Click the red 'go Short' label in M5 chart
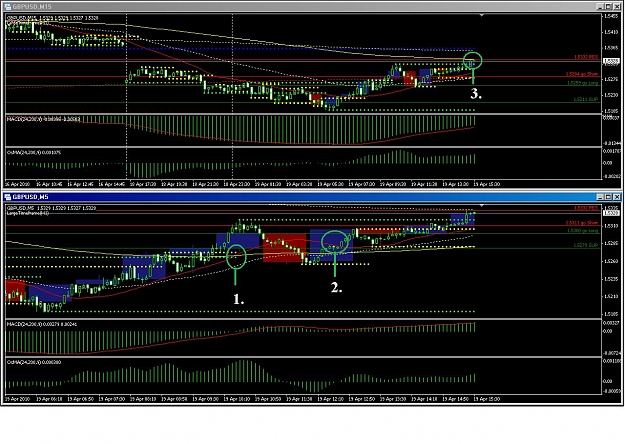Screen dimensions: 625x444 tap(582, 223)
